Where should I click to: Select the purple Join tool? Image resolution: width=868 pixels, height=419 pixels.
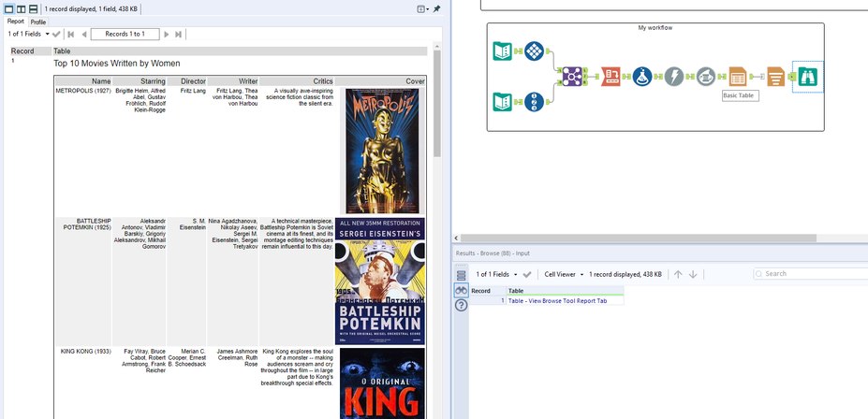[x=571, y=77]
